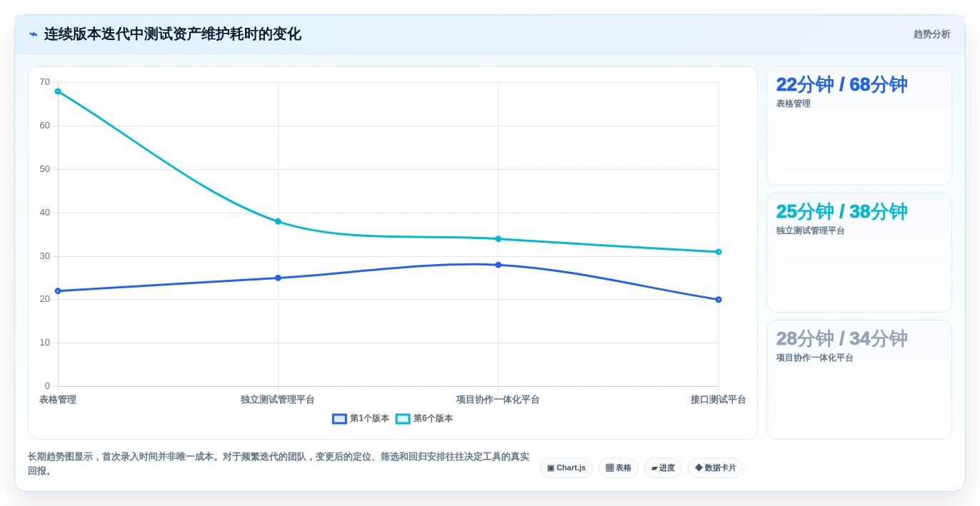The height and width of the screenshot is (506, 980).
Task: Click the x-axis label 表格管理
Action: point(58,400)
